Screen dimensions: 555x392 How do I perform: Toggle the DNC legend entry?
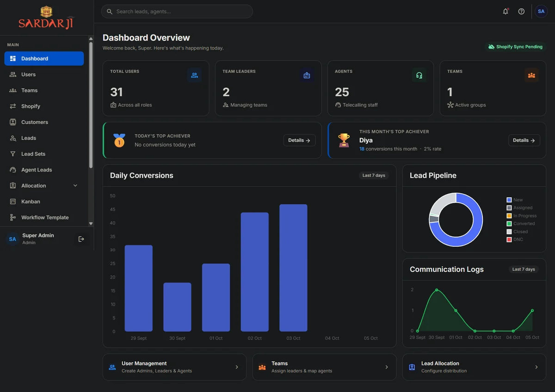515,239
